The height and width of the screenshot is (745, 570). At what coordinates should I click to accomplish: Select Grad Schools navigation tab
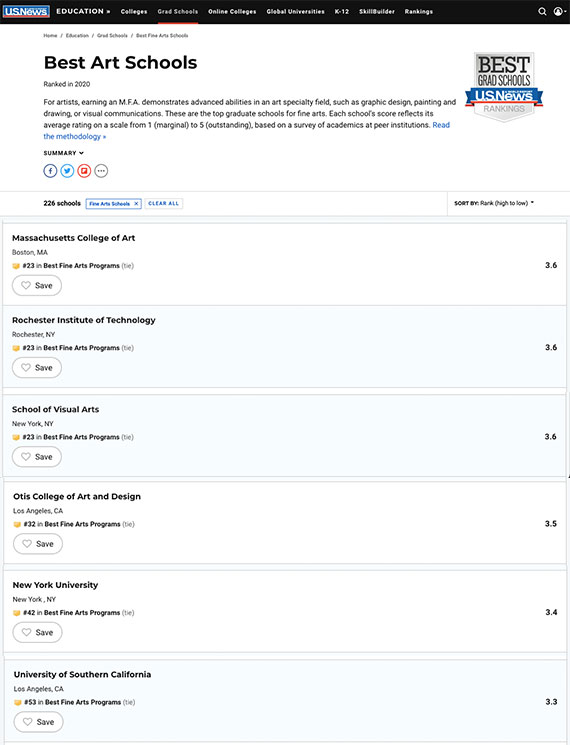(178, 11)
